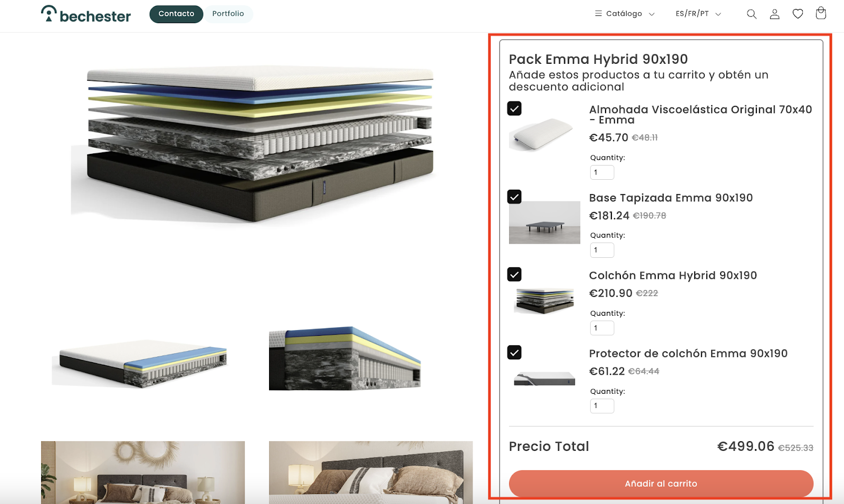Screen dimensions: 844x504
Task: Go to the bechester logo homepage
Action: click(86, 14)
